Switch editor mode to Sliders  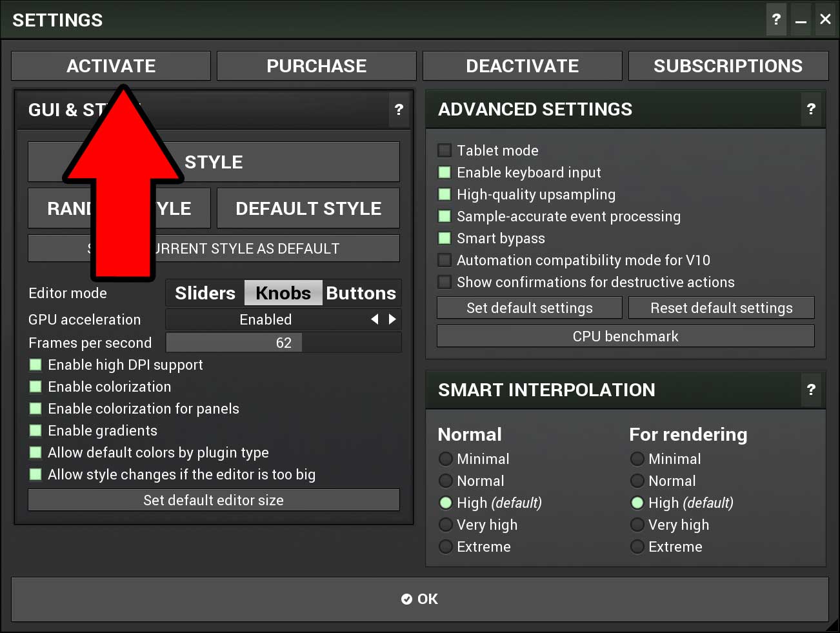[x=205, y=293]
